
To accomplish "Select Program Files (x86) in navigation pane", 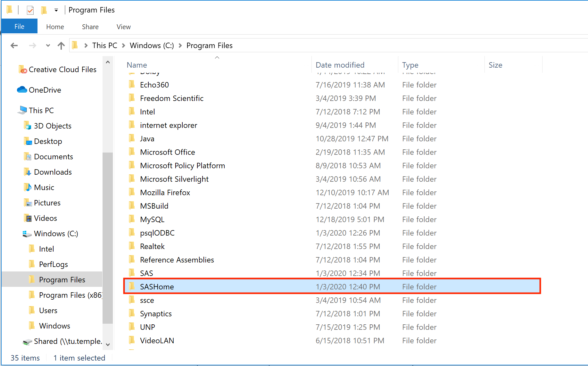I will click(x=65, y=295).
